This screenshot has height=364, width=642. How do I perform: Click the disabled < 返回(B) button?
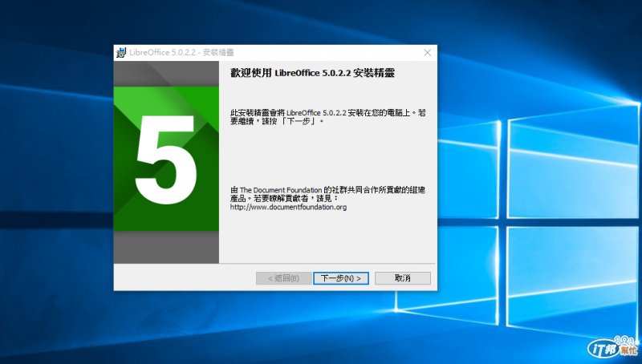pos(283,278)
